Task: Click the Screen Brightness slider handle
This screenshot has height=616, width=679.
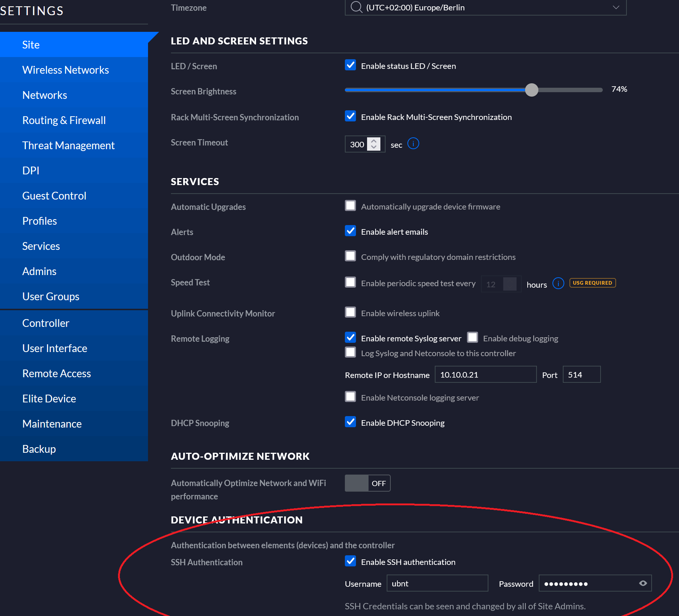Action: coord(531,90)
